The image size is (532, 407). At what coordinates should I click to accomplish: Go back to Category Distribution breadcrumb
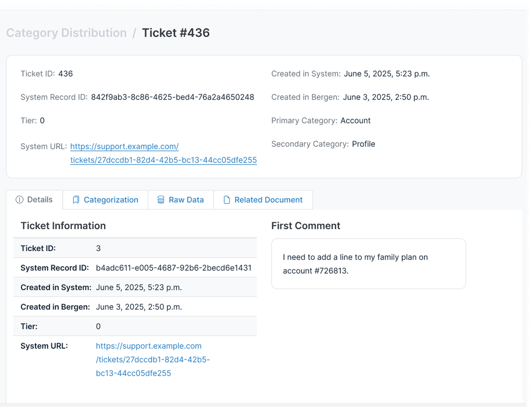point(66,33)
